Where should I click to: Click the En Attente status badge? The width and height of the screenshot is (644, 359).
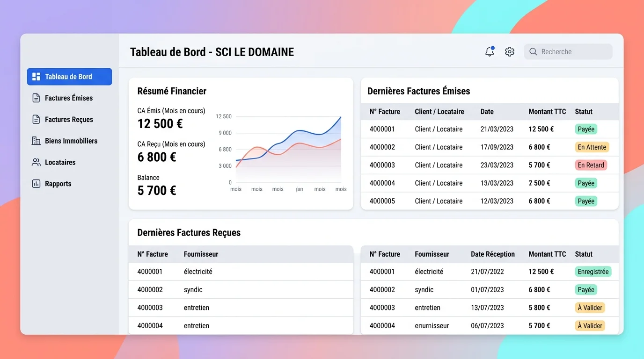[592, 147]
